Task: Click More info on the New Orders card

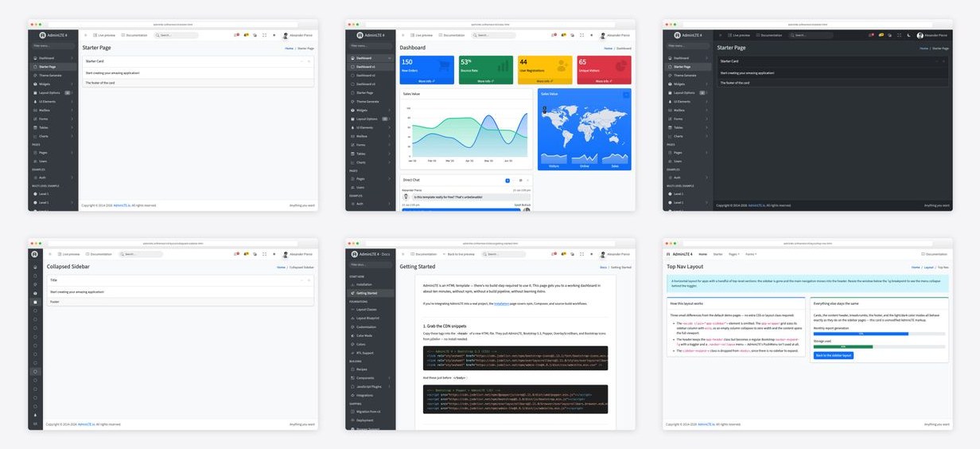Action: pyautogui.click(x=426, y=81)
